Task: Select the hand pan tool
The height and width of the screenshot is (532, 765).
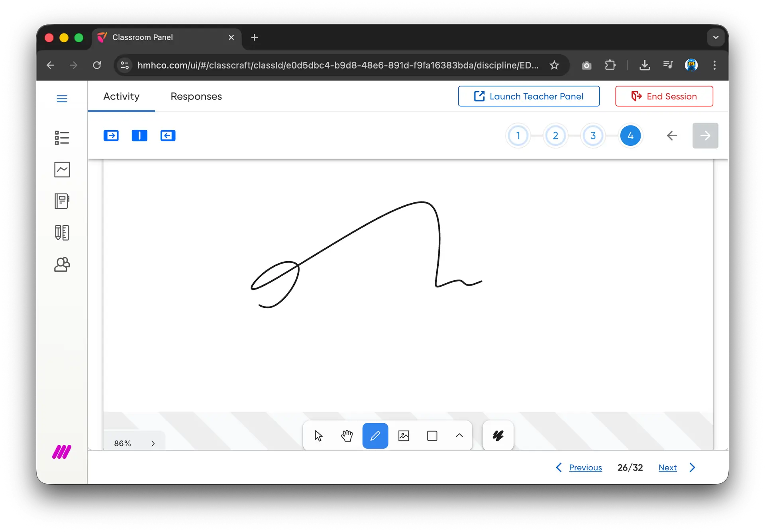Action: click(x=347, y=436)
